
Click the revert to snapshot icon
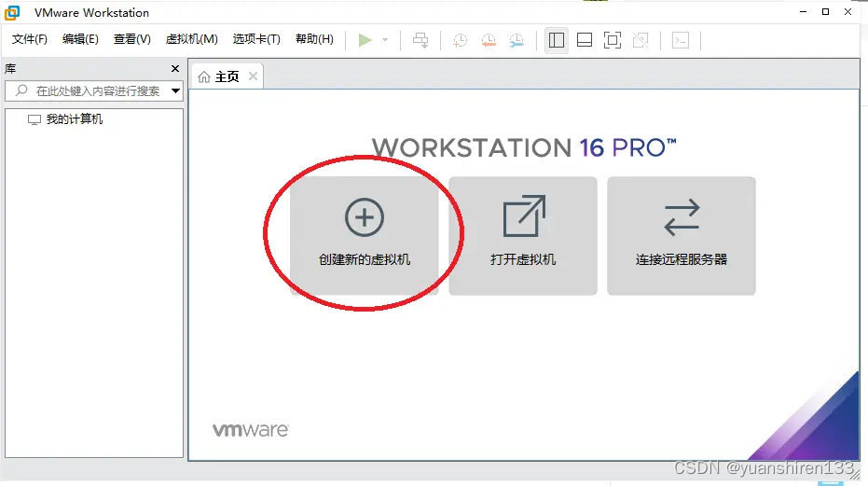point(489,40)
